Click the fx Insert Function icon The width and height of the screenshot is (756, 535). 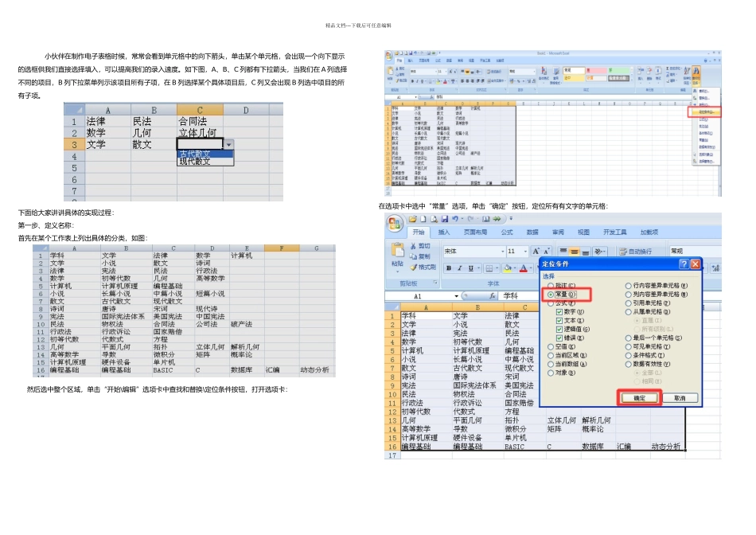click(493, 295)
